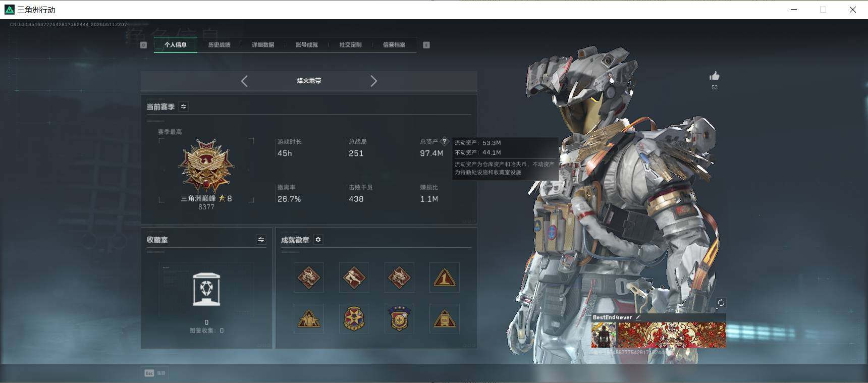868x383 pixels.
Task: Click the 总战局 value 251
Action: pos(356,153)
